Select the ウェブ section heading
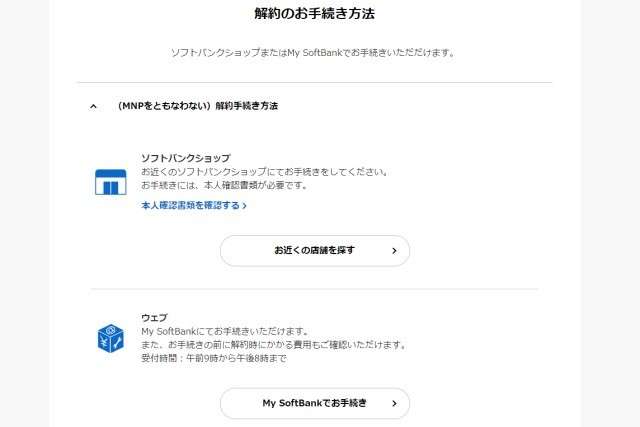 (154, 318)
